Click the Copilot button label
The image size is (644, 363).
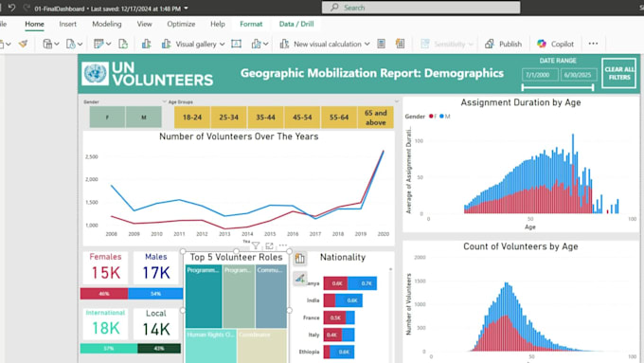pos(563,44)
